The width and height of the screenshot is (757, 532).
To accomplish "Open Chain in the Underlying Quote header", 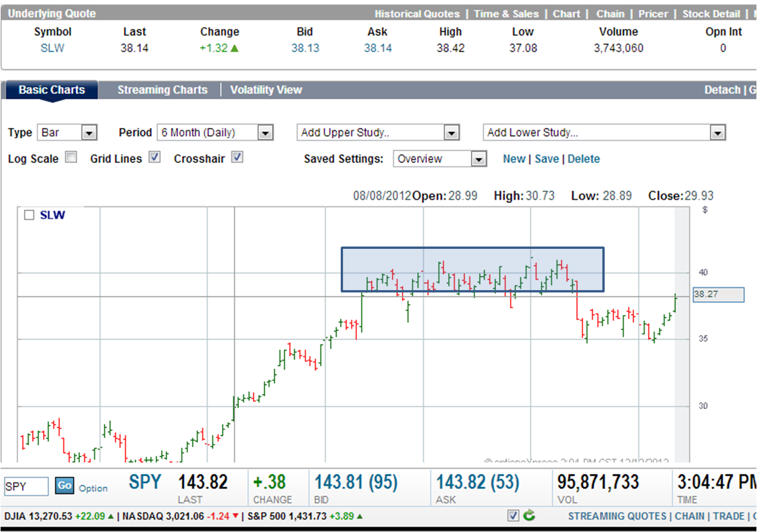I will [610, 14].
